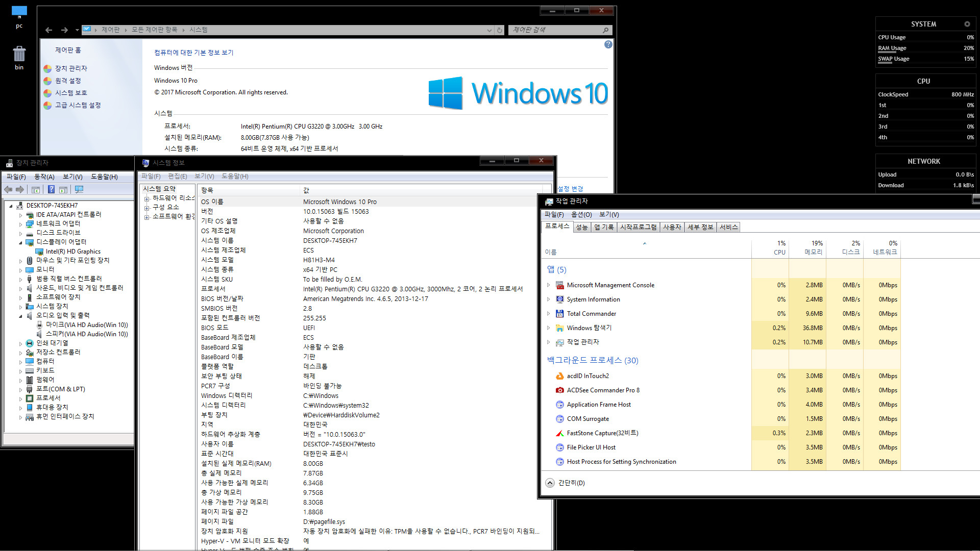Collapse display adapters node in Device Manager
This screenshot has height=551, width=980.
pyautogui.click(x=21, y=242)
